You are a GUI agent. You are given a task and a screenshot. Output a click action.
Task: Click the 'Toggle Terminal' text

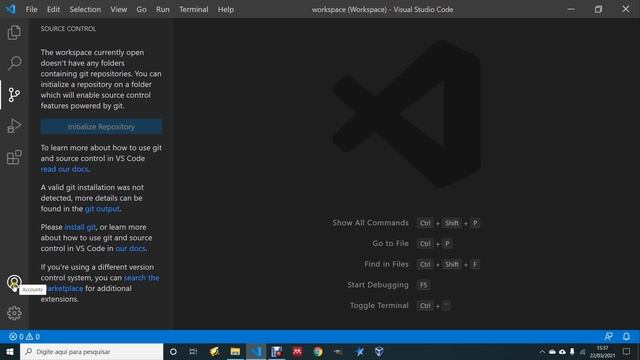point(379,305)
